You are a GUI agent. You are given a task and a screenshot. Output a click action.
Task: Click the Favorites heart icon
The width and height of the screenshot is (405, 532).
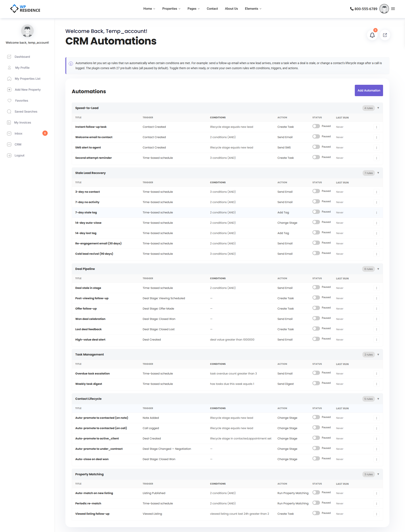click(x=9, y=100)
